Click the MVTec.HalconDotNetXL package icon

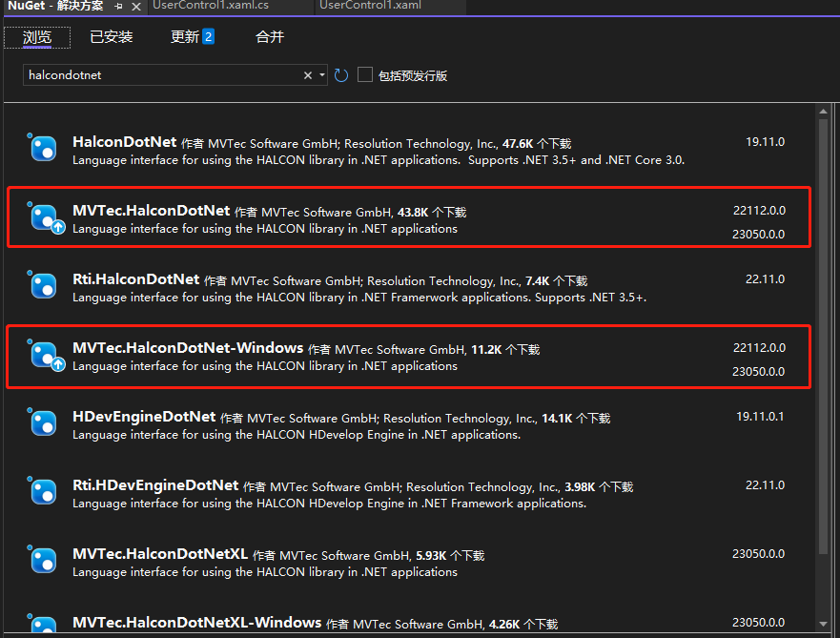click(x=43, y=560)
